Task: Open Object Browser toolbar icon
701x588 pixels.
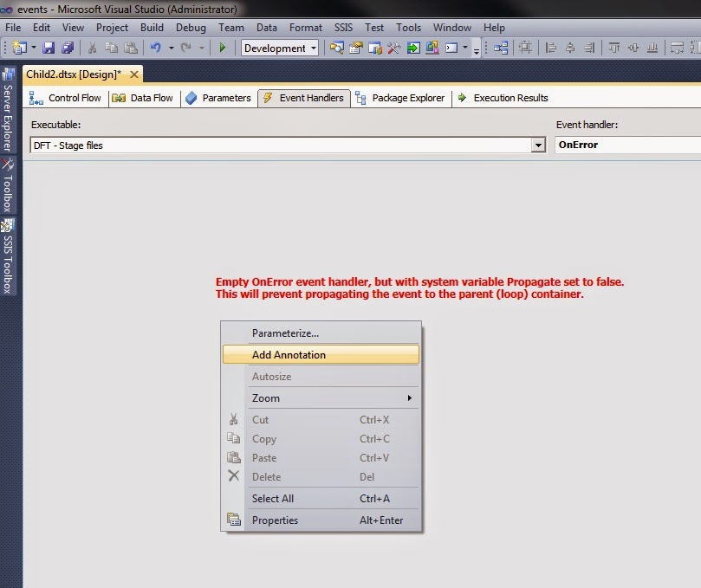Action: pyautogui.click(x=375, y=48)
